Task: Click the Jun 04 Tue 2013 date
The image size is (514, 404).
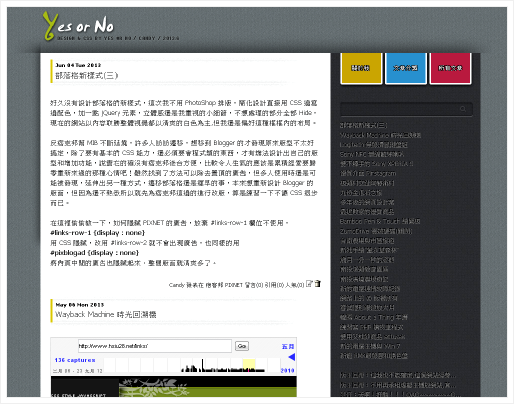Action: pyautogui.click(x=78, y=65)
